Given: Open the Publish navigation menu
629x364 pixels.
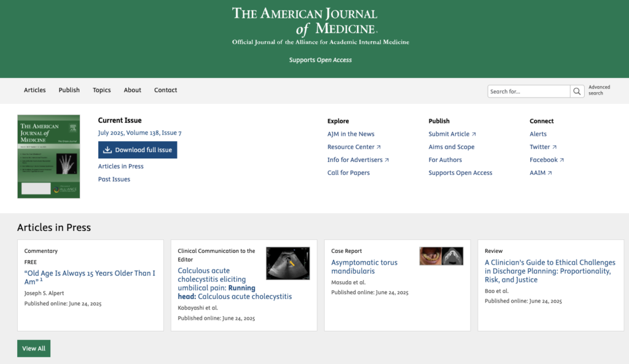Looking at the screenshot, I should 69,90.
